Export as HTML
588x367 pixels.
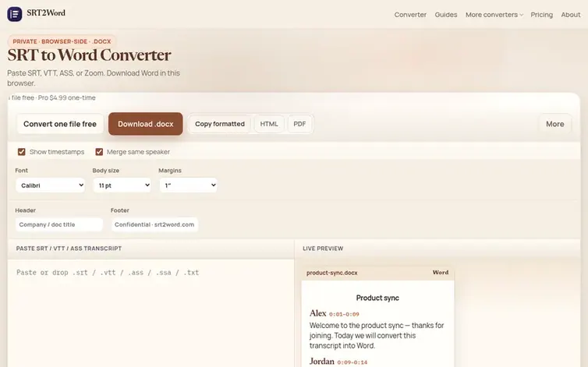269,124
